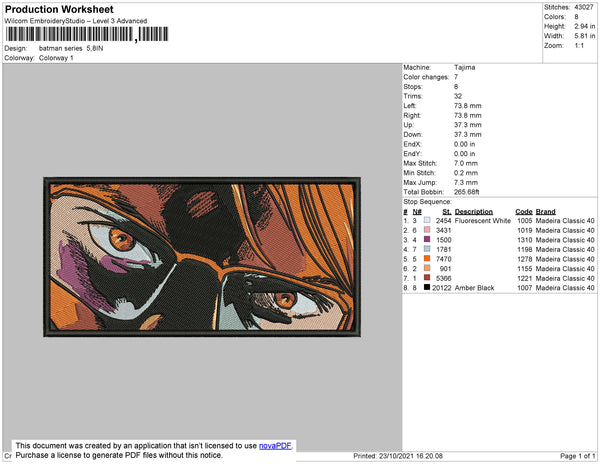Click the 'Production Worksheet' title
Viewport: 600px width, 464px height.
click(x=59, y=10)
